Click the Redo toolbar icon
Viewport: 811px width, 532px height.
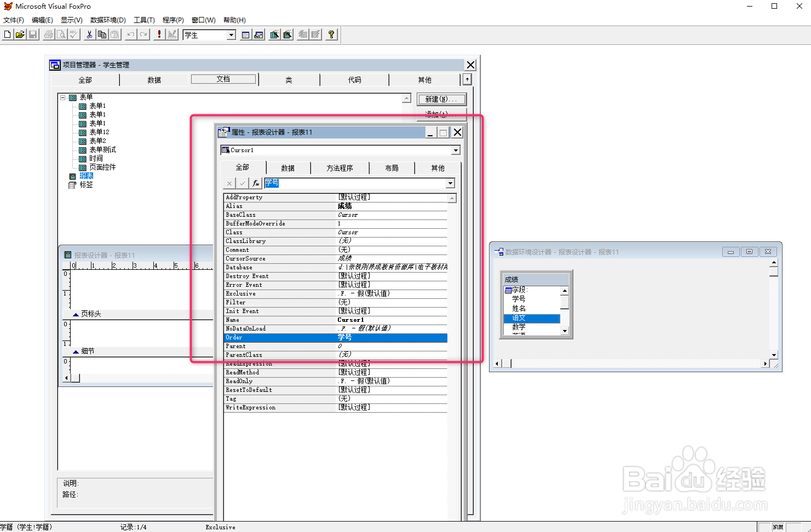point(143,34)
